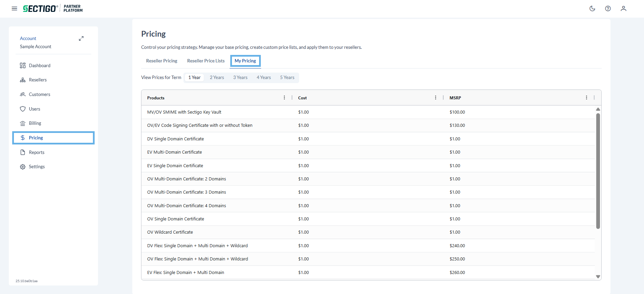The height and width of the screenshot is (294, 644).
Task: Click the table scroll up arrow
Action: coord(598,109)
